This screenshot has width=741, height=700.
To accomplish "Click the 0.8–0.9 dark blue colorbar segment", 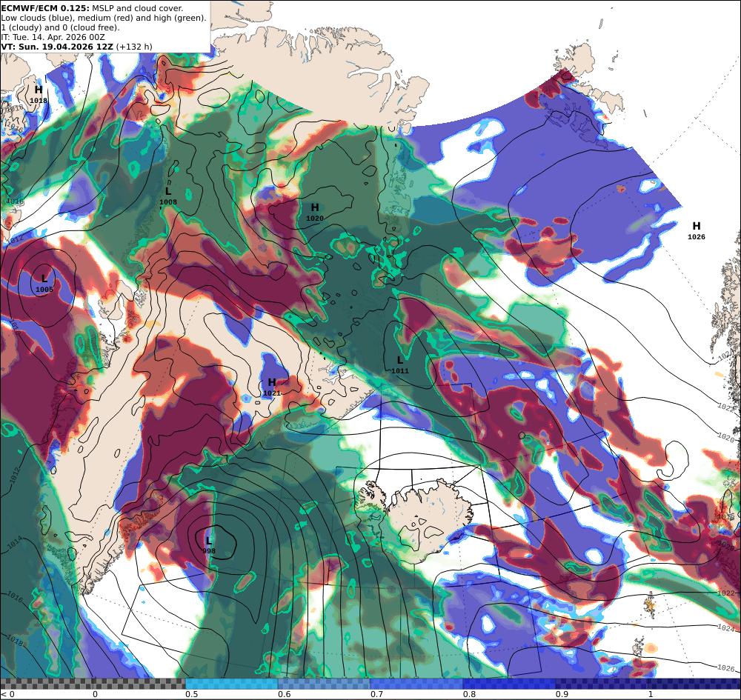I will click(x=510, y=684).
